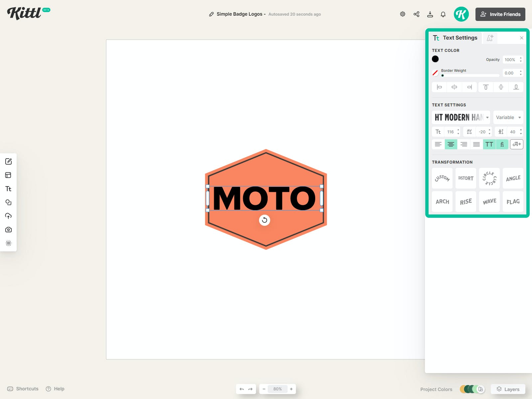This screenshot has height=399, width=532.
Task: Switch to effects tab beside Text Settings
Action: [x=490, y=38]
